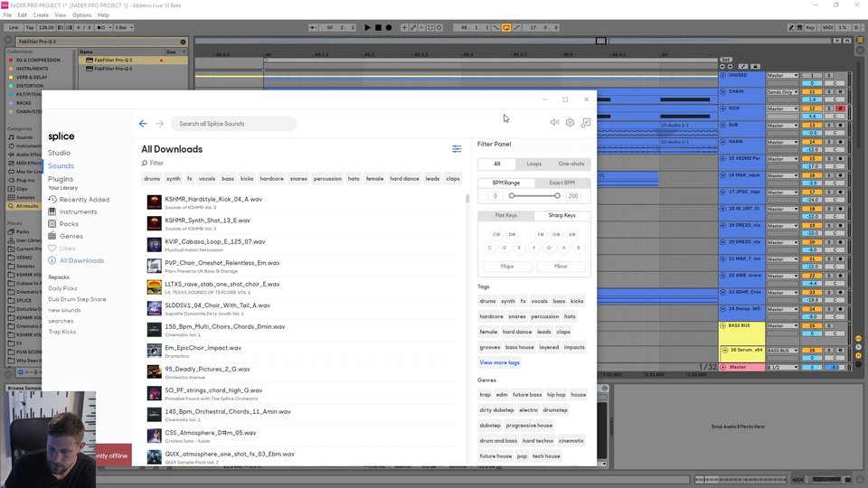
Task: Toggle the KICK track 12 activator button
Action: [812, 109]
